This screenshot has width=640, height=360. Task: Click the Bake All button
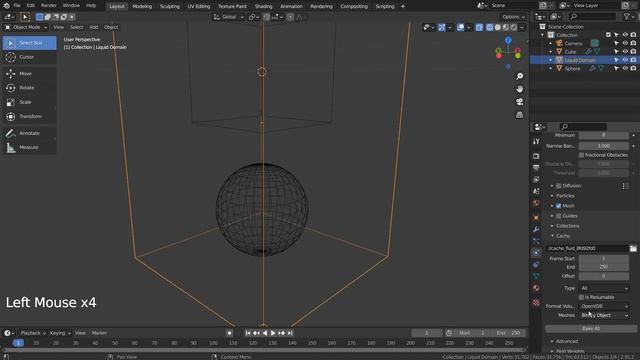tap(591, 329)
